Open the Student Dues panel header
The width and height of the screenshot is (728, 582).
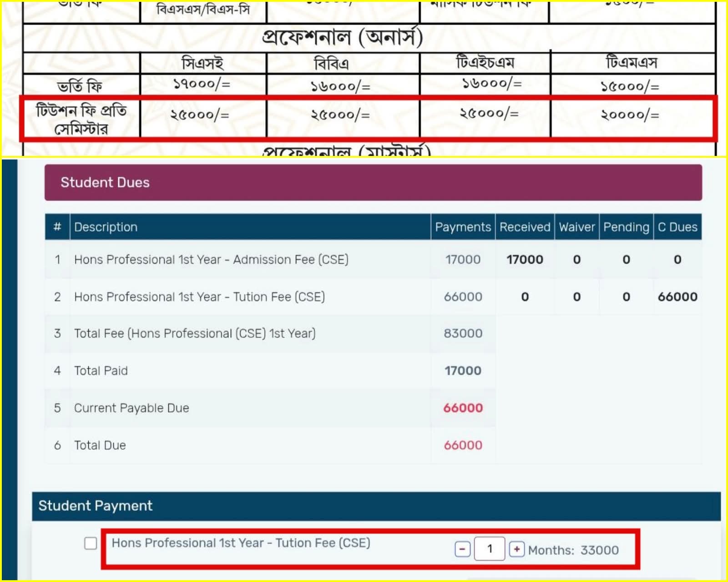[x=373, y=182]
